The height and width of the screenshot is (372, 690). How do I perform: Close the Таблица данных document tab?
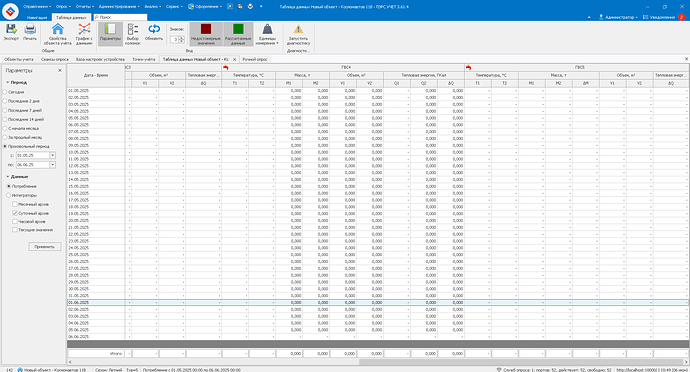(235, 59)
